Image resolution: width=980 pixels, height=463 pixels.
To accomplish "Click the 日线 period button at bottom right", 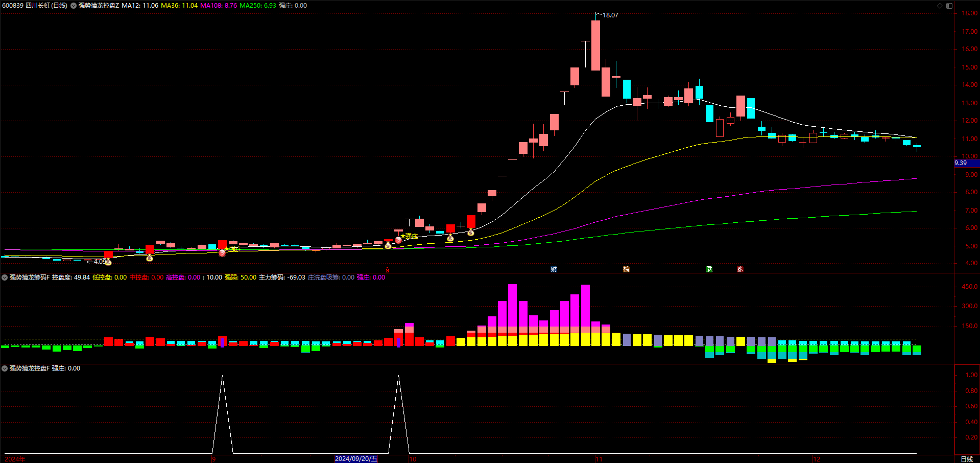I will [967, 459].
